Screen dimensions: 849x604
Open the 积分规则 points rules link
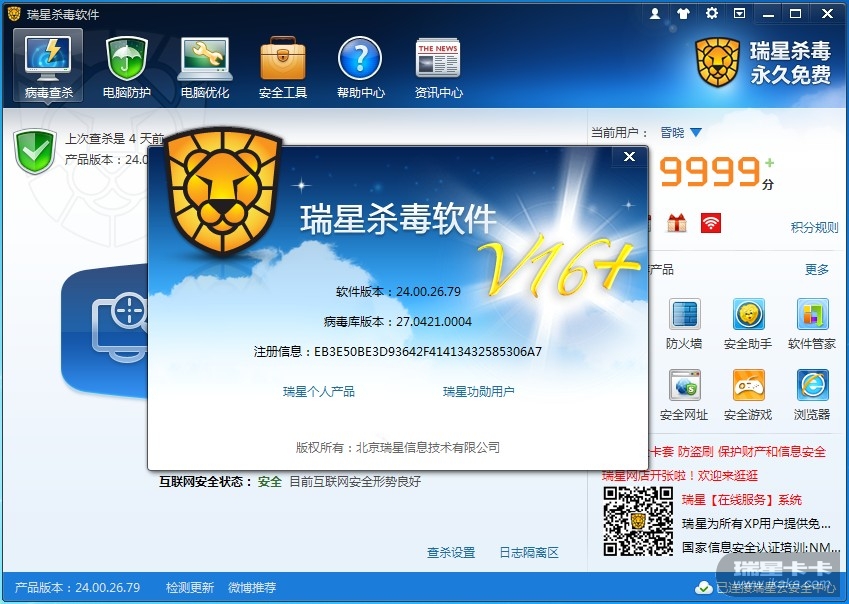click(814, 227)
